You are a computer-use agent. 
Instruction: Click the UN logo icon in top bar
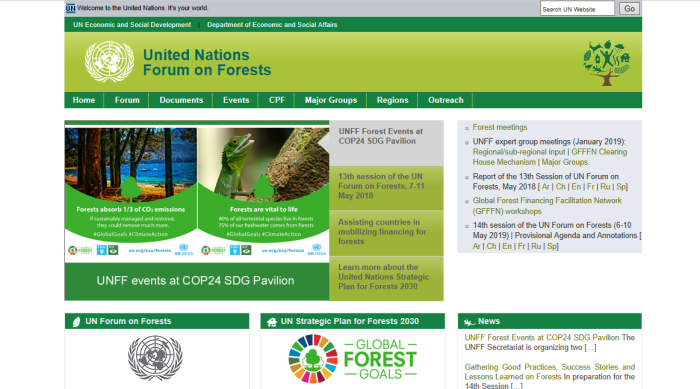coord(71,8)
